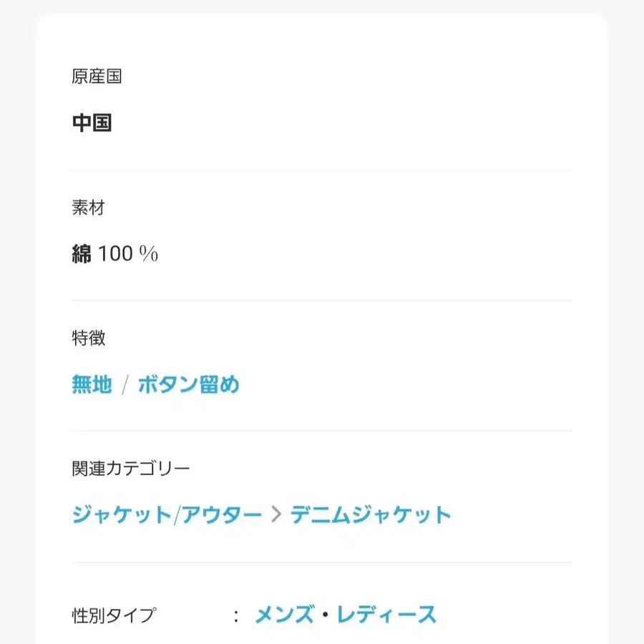Open the 無地 feature filter link
This screenshot has height=644, width=644.
[x=90, y=385]
